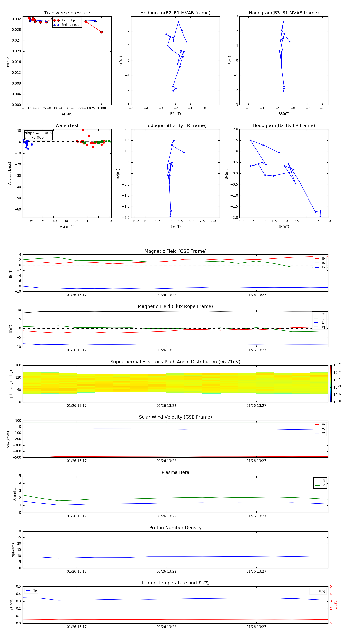Click the "Magnetic Field (Flux Rope Frame)" title
The height and width of the screenshot is (644, 351).
(175, 307)
